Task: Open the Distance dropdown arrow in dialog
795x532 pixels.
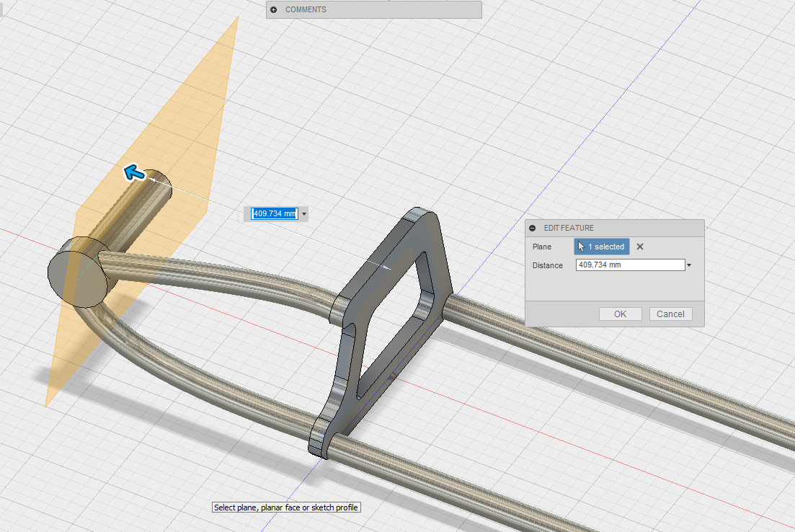Action: pos(689,266)
